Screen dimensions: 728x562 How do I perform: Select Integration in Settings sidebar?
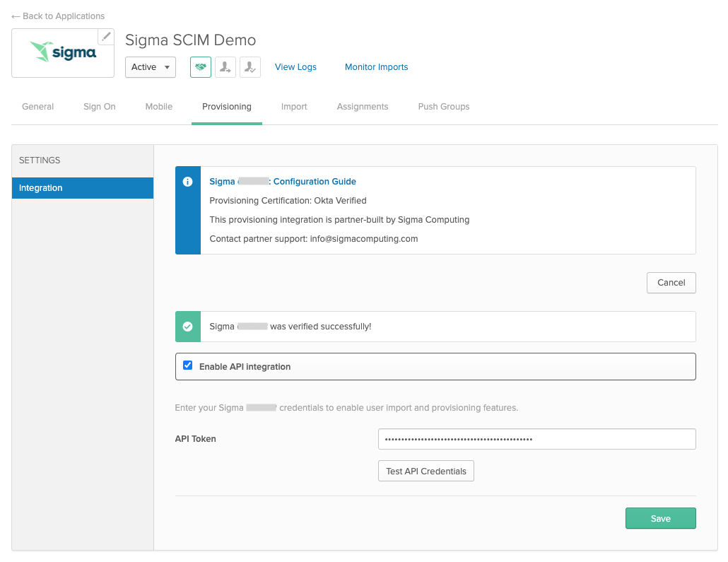pyautogui.click(x=83, y=188)
